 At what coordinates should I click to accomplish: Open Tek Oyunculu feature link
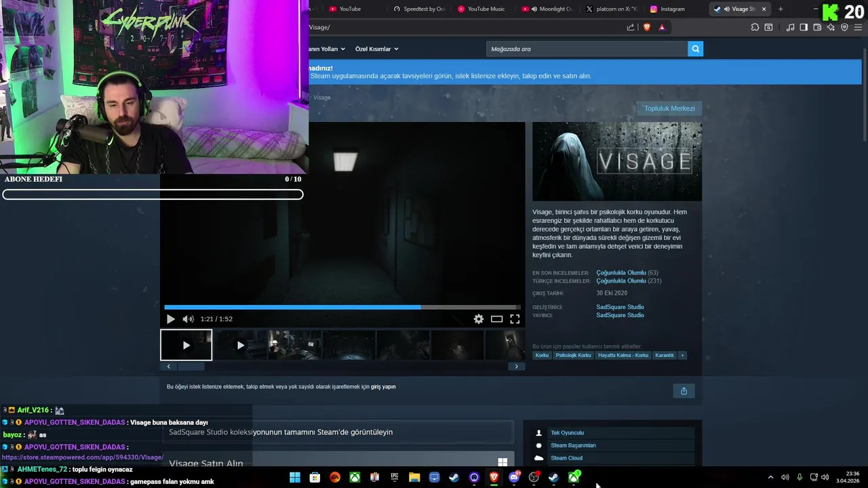coord(567,432)
